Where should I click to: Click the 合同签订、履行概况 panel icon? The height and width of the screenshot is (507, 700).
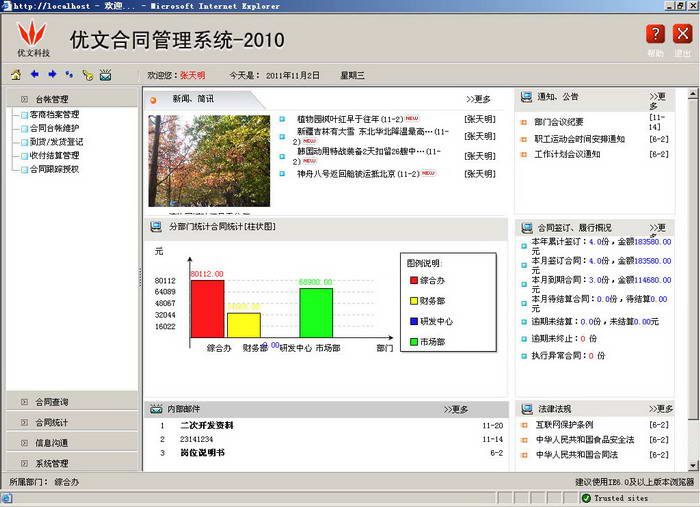(x=527, y=228)
